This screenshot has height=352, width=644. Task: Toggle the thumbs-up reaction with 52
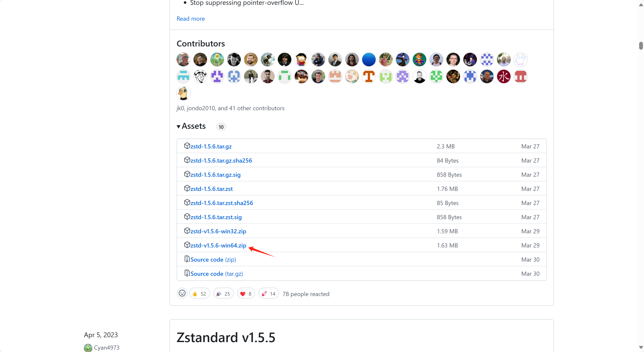199,294
